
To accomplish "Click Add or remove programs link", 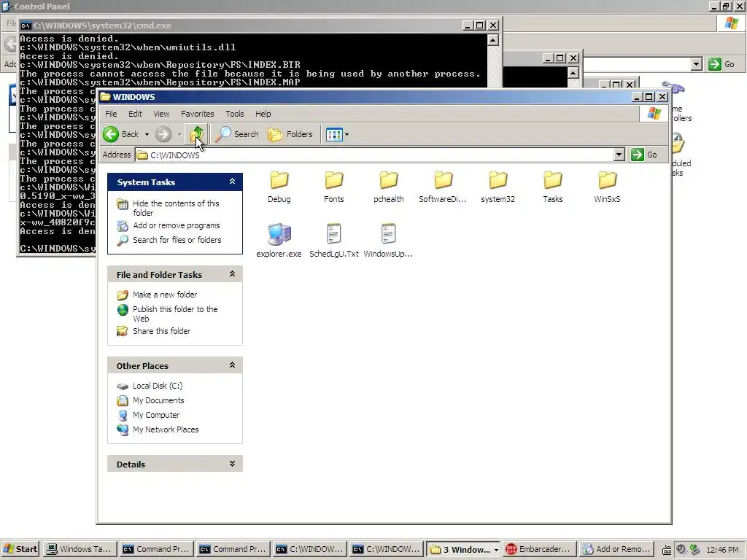I will coord(177,225).
